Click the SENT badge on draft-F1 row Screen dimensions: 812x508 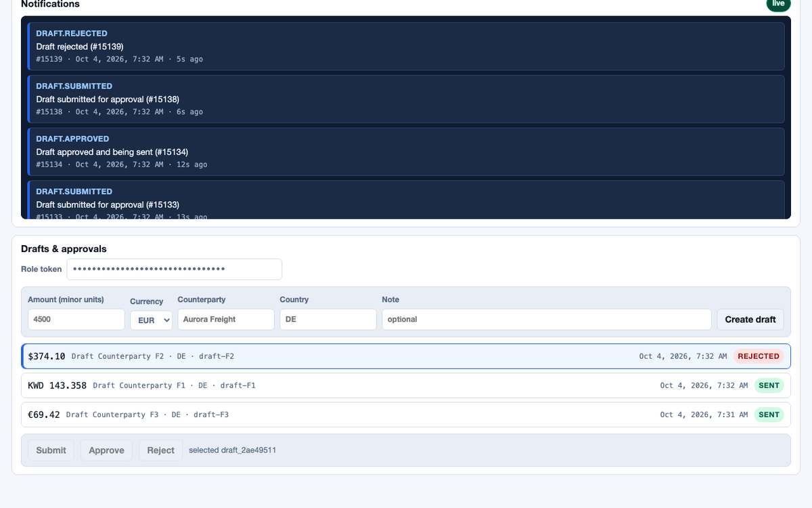pyautogui.click(x=769, y=385)
